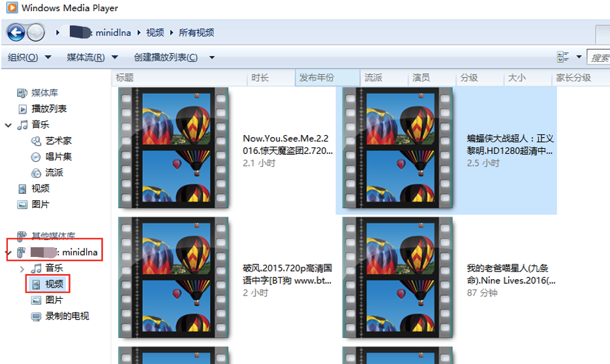Open 艺术家 under music library
The image size is (610, 364).
pos(59,141)
